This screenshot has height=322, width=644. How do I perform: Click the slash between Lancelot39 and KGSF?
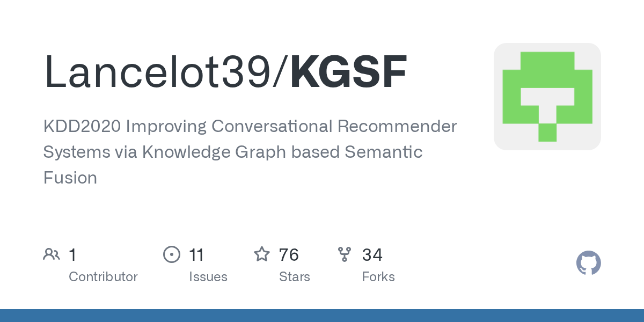281,72
